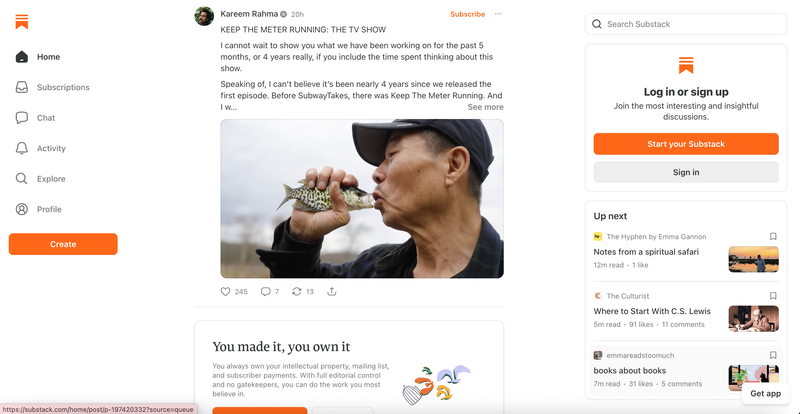The image size is (800, 414).
Task: Click the Start your Substack button
Action: click(x=686, y=144)
